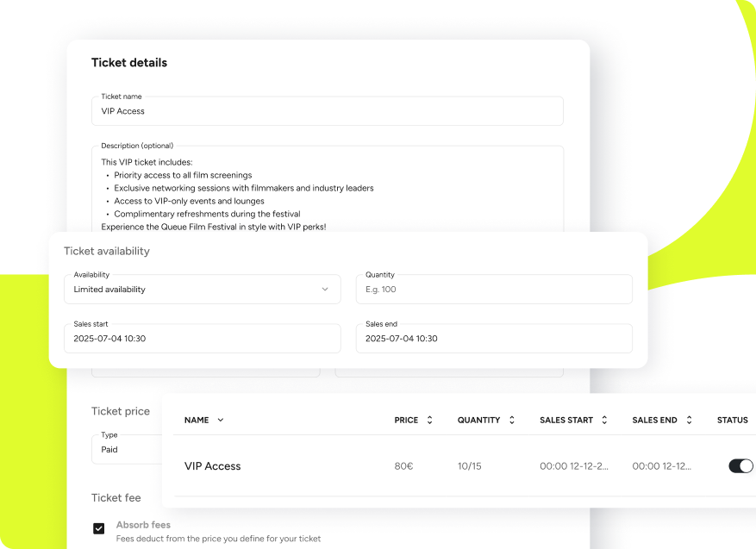The height and width of the screenshot is (549, 756).
Task: Uncheck the Absorb fees checkbox
Action: (99, 529)
